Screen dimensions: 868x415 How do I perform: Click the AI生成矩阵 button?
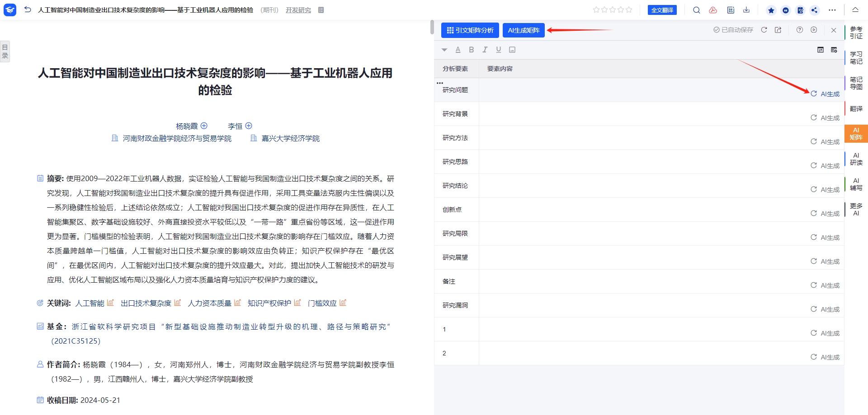point(524,30)
